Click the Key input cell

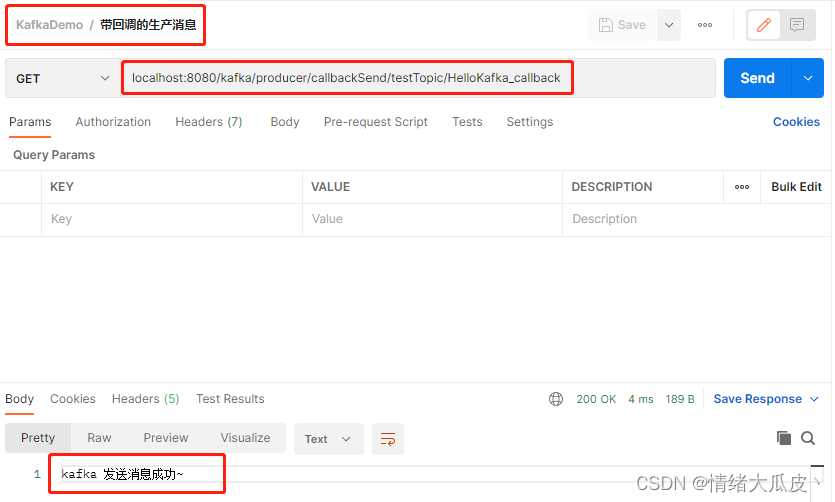[x=172, y=219]
